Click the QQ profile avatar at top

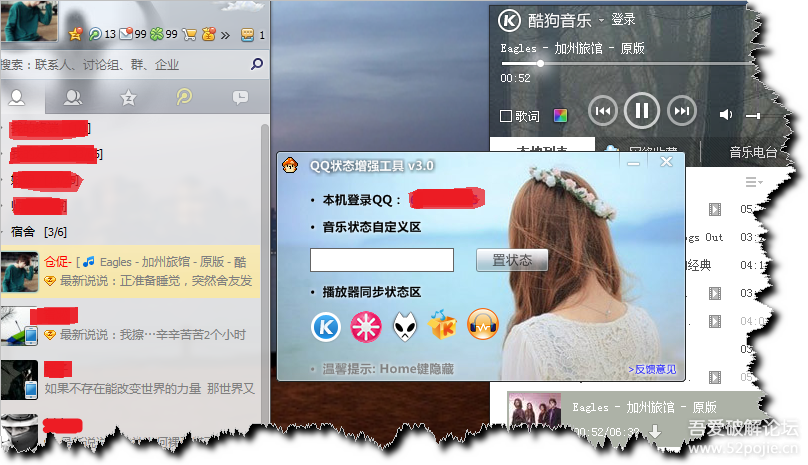29,21
